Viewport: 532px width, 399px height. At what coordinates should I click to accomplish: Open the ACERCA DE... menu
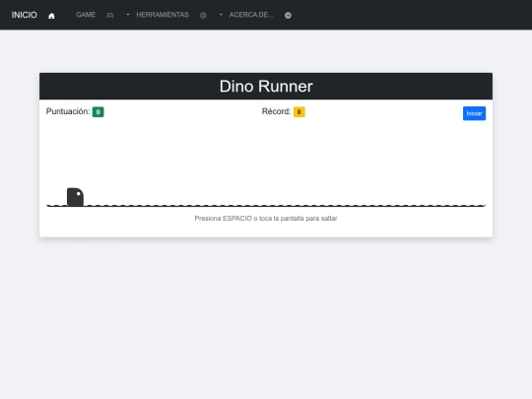click(x=251, y=15)
